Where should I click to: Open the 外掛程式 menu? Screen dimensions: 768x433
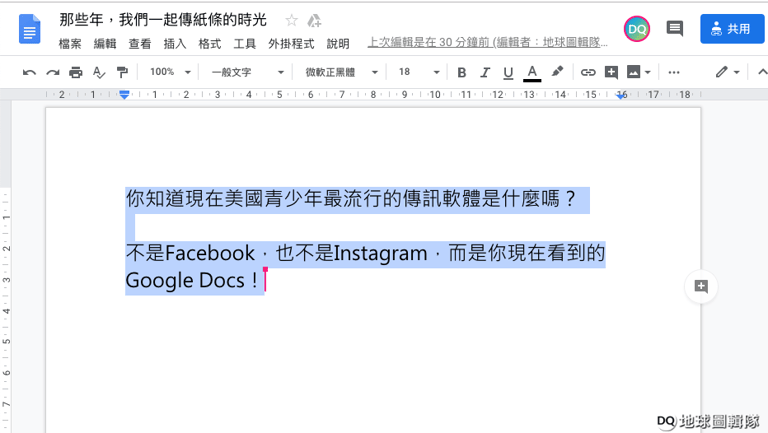pyautogui.click(x=291, y=44)
